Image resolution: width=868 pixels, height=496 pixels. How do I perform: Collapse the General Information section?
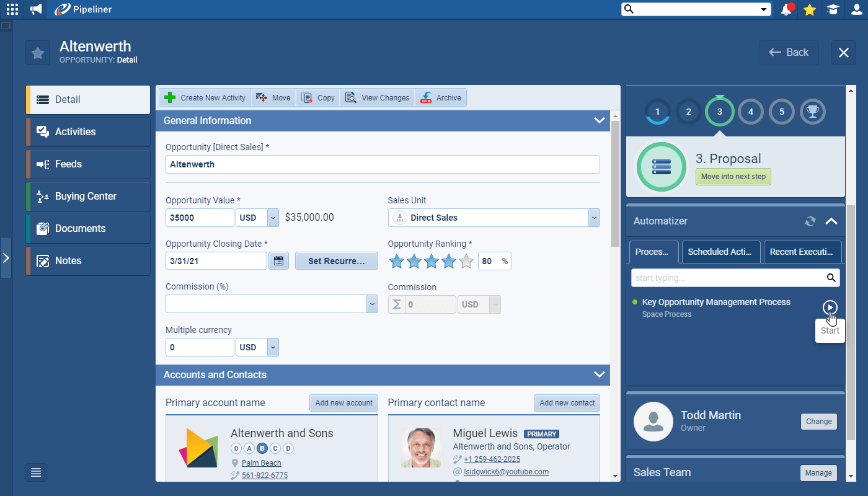coord(599,120)
